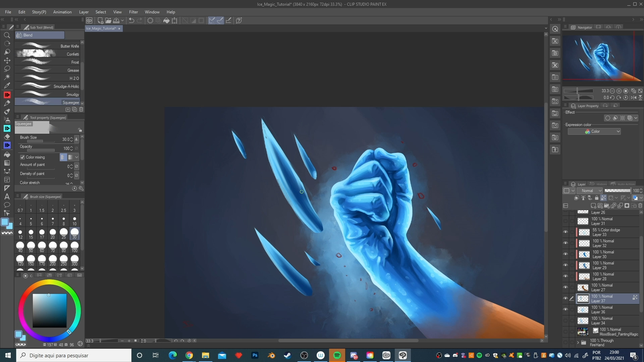
Task: Select the Text tool
Action: 7,197
